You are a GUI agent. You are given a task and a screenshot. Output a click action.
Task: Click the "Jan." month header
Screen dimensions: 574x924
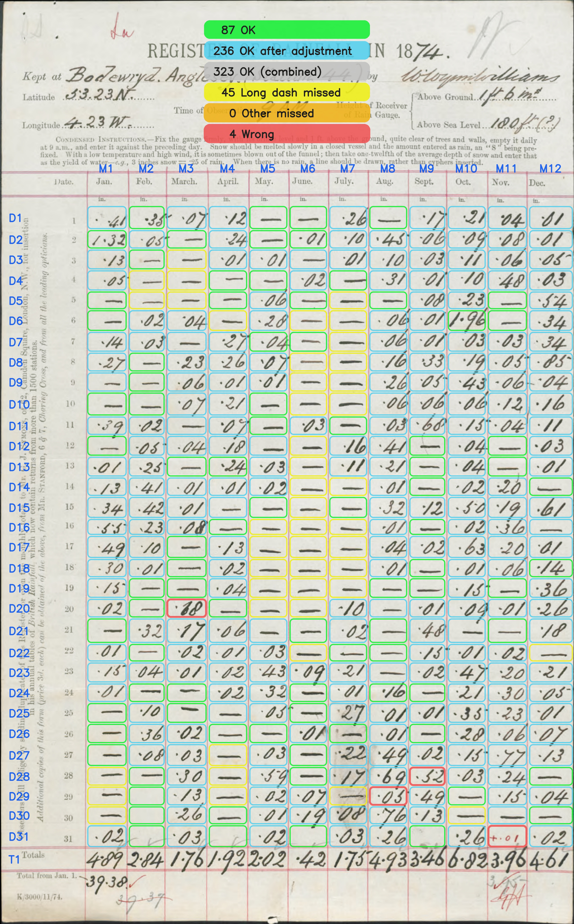coord(104,182)
